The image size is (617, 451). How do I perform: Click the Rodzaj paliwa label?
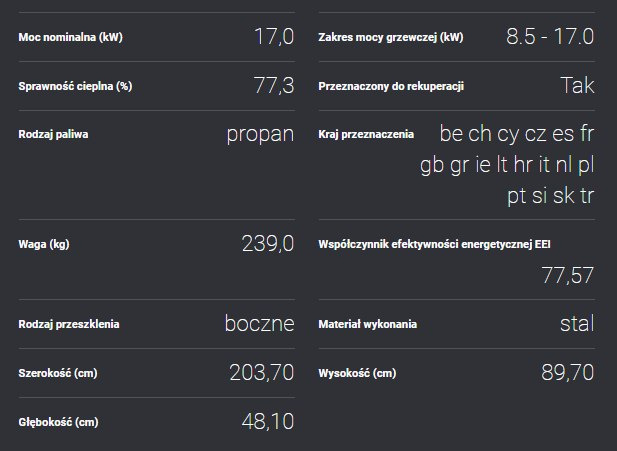(x=53, y=134)
